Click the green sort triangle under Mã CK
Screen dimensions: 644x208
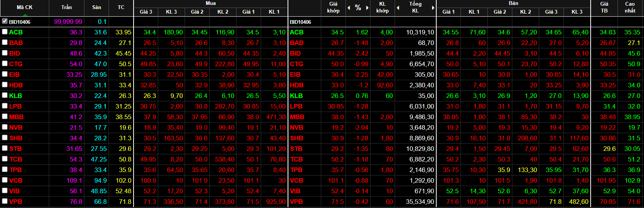[x=25, y=14]
